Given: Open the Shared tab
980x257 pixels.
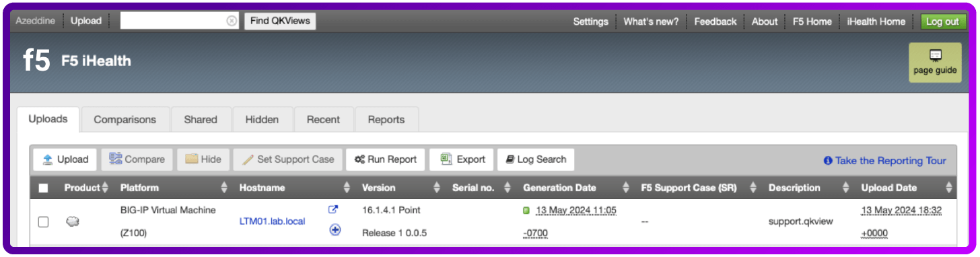Looking at the screenshot, I should click(x=201, y=120).
